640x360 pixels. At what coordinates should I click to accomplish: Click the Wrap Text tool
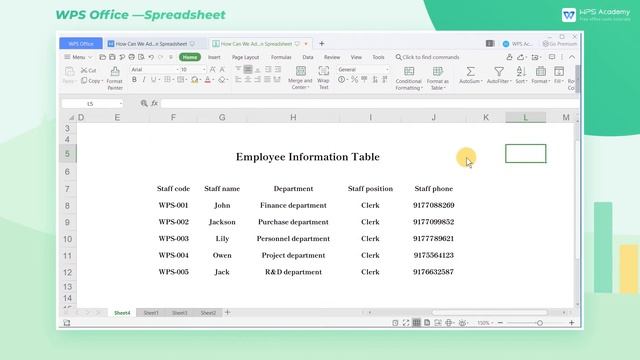pos(323,78)
